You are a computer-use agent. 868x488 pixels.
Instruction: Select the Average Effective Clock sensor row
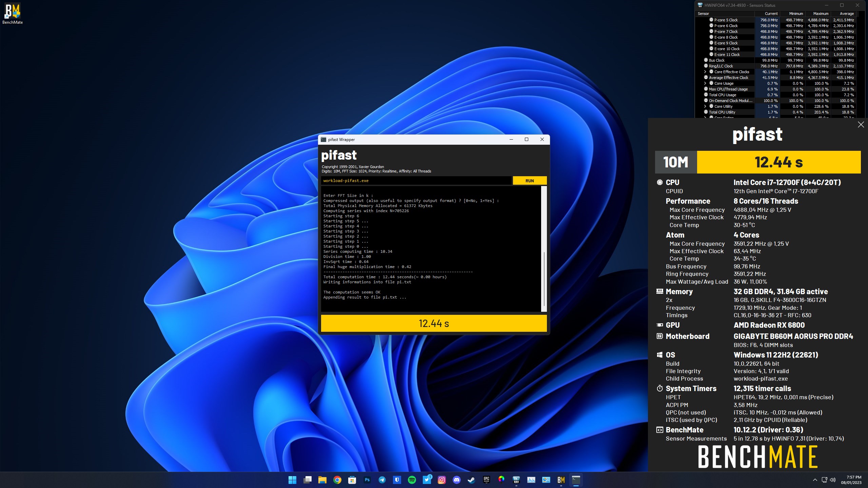(x=775, y=78)
